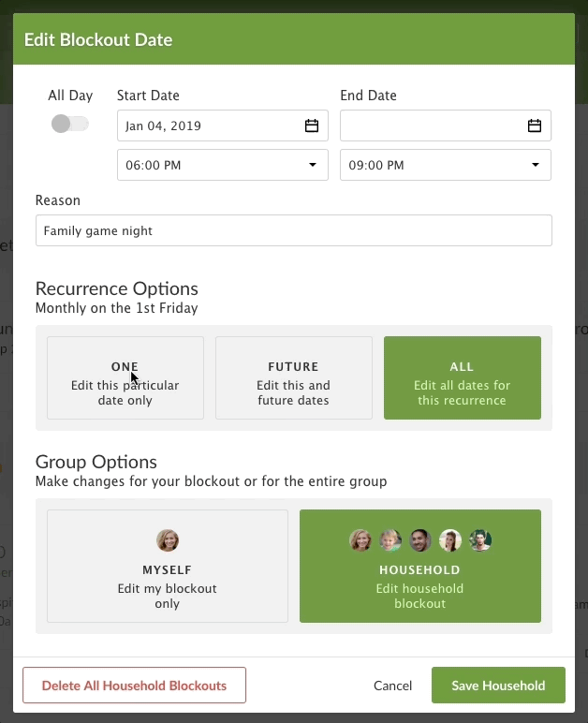This screenshot has width=588, height=723.
Task: Click the Start Date label
Action: coord(148,96)
